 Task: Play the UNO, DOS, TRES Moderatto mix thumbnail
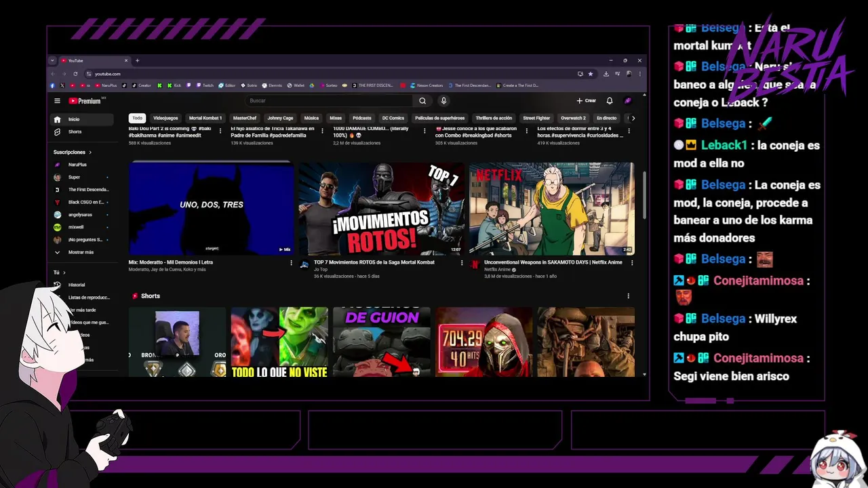[212, 209]
